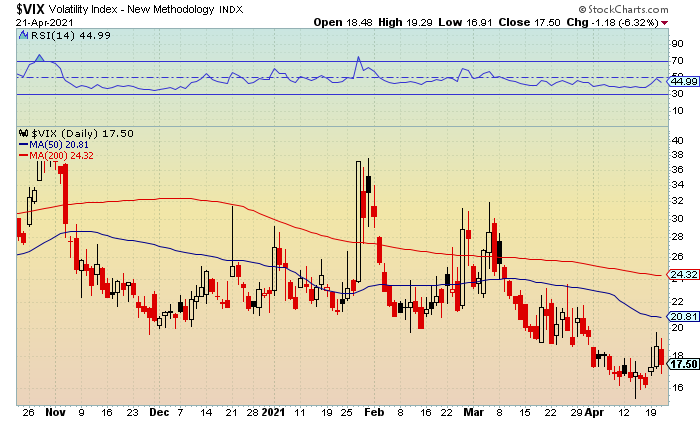
Task: Click the 21-Apr-2021 date label
Action: click(45, 23)
